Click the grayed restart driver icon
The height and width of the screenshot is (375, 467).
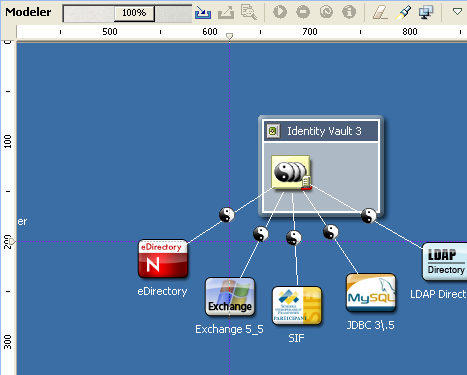point(326,12)
